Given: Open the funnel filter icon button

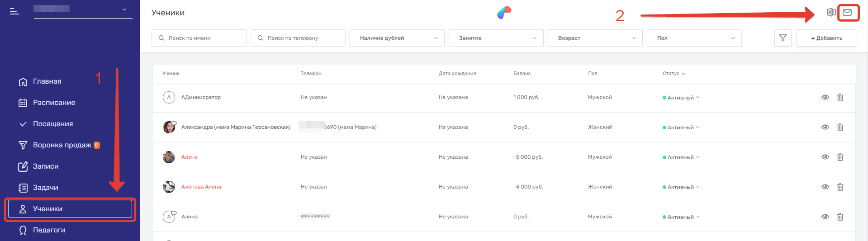Looking at the screenshot, I should (783, 38).
